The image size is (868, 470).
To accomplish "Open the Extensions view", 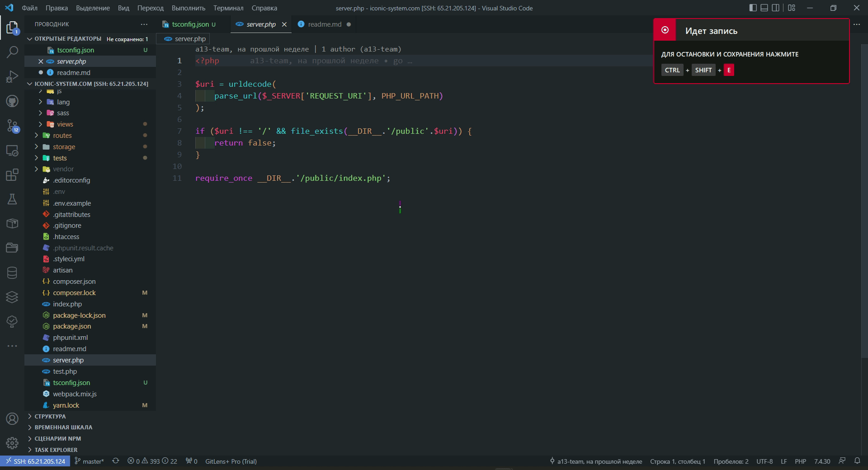I will tap(12, 174).
